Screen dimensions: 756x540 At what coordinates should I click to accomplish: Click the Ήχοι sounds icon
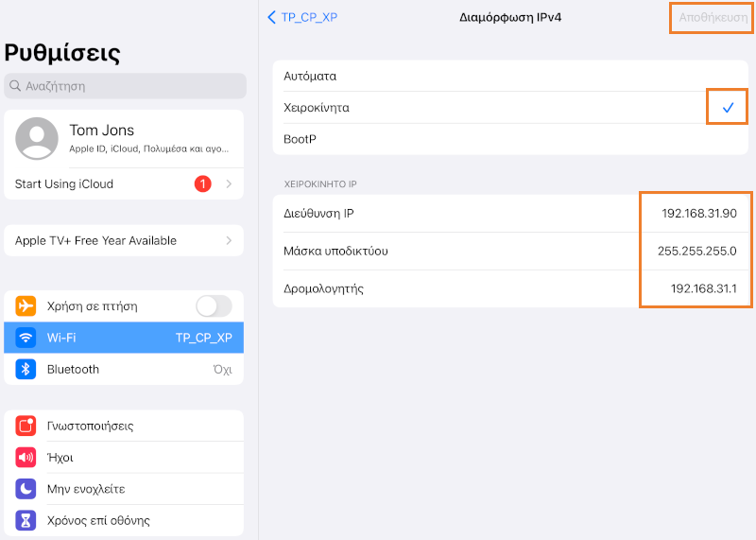[26, 458]
